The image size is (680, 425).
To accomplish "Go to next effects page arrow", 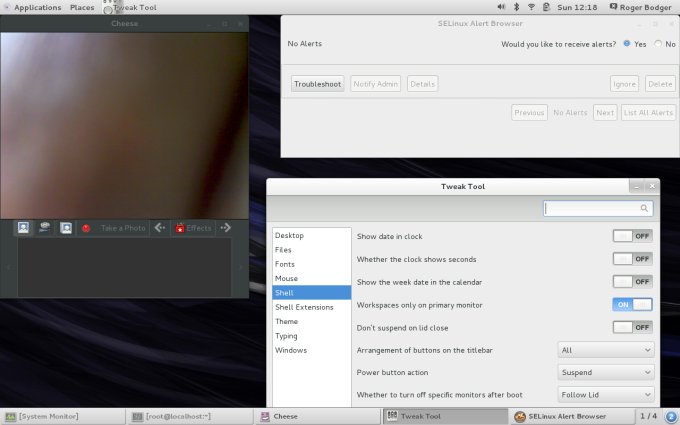I will (227, 228).
